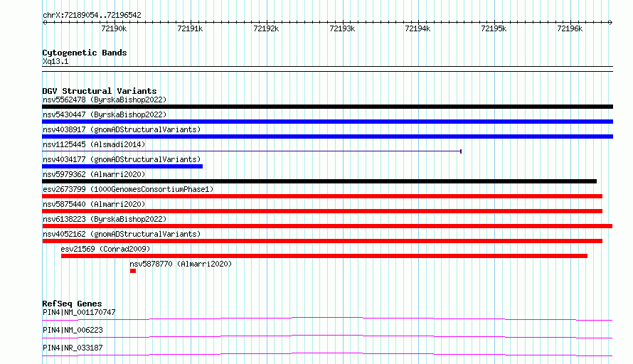This screenshot has width=633, height=364.
Task: Select the Xq13.1 band label
Action: pos(55,61)
